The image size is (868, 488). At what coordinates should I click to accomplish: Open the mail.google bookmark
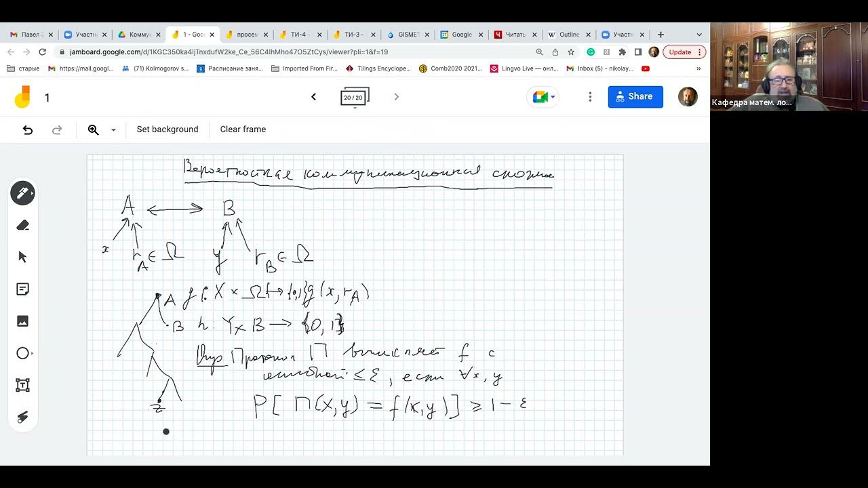(x=81, y=68)
